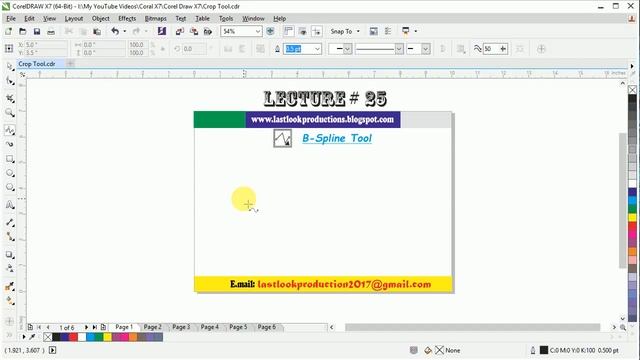Open the outline width dropdown
Image resolution: width=640 pixels, height=360 pixels.
pyautogui.click(x=317, y=49)
